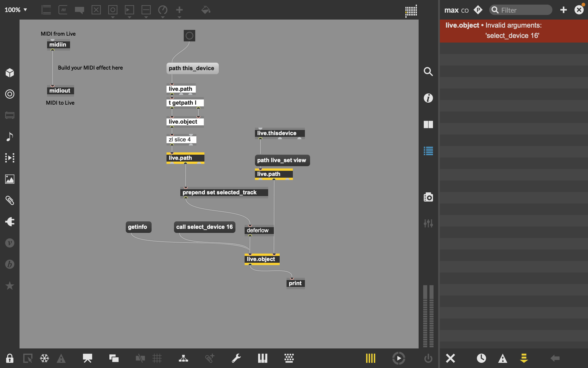Toggle audio power button
Viewport: 588px width, 368px height.
pos(428,358)
